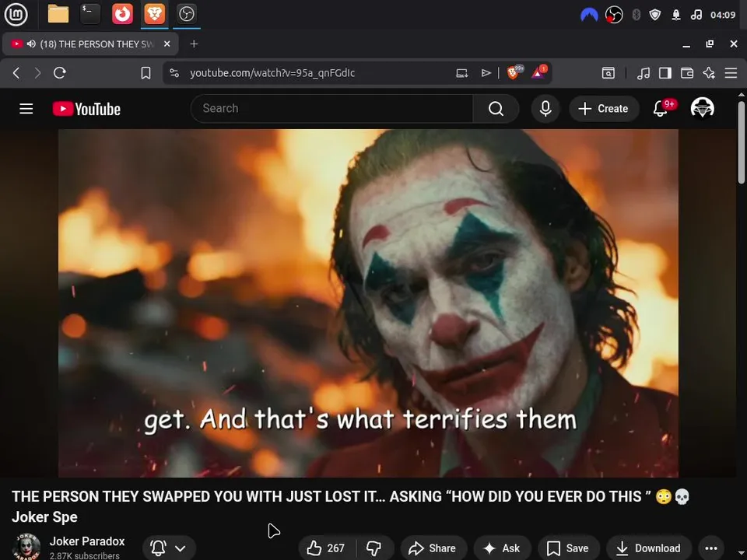Open more actions three-dot menu
Image resolution: width=747 pixels, height=560 pixels.
[711, 548]
